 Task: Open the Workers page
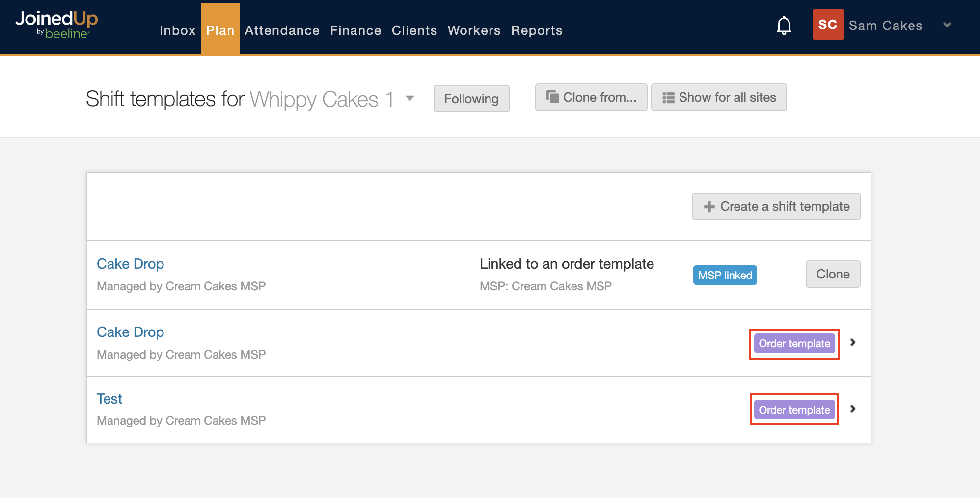coord(474,30)
